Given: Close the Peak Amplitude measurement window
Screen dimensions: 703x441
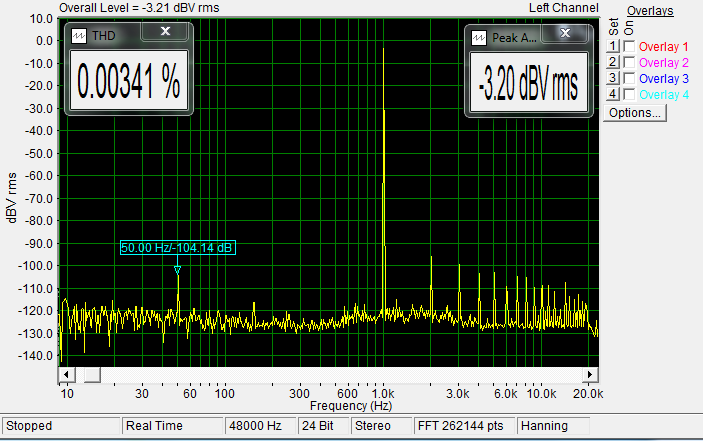Looking at the screenshot, I should pyautogui.click(x=565, y=33).
